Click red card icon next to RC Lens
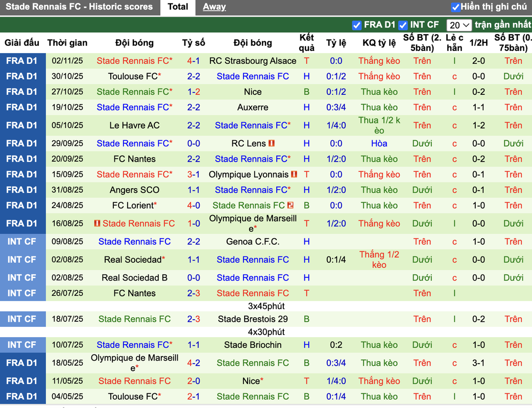This screenshot has width=532, height=408. coord(272,143)
